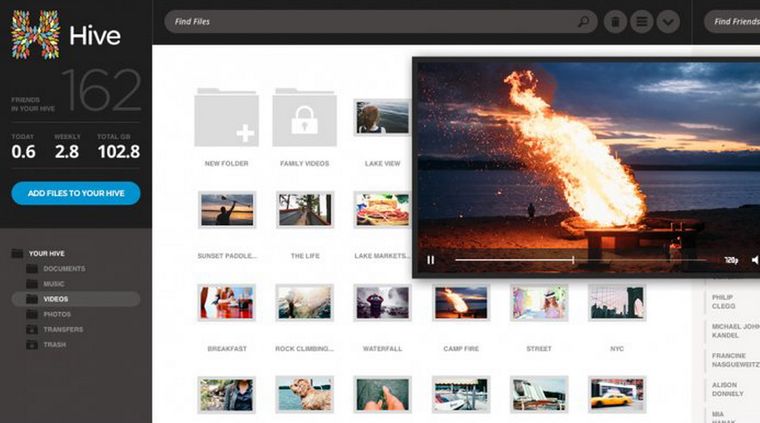Open the NYC video thumbnail
Viewport: 760px width, 423px height.
(x=617, y=302)
